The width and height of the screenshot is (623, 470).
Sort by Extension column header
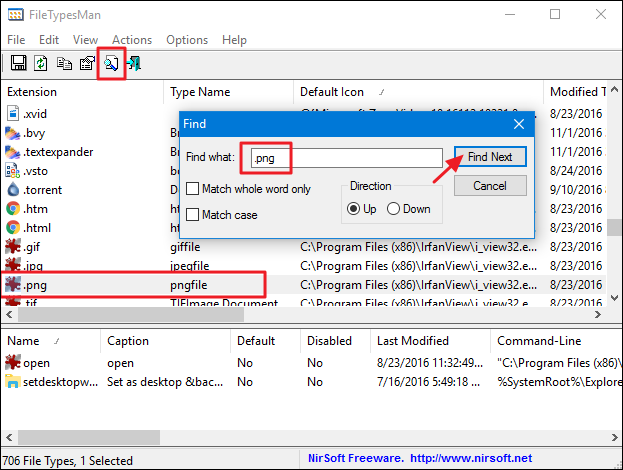[82, 92]
